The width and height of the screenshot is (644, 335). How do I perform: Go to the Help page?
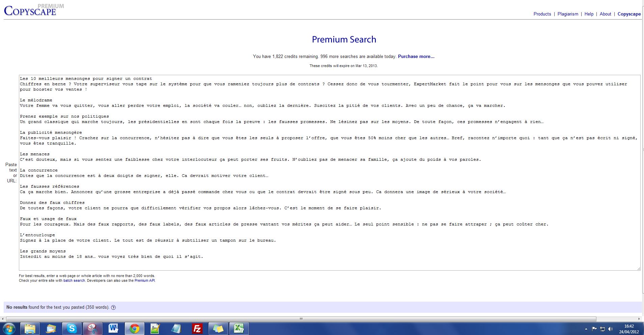click(x=589, y=14)
